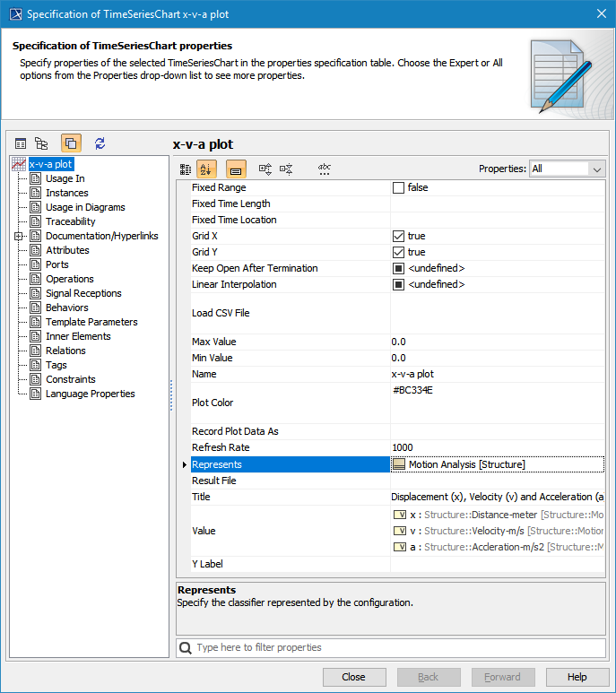Enable the Fixed Range checkbox
Image resolution: width=616 pixels, height=693 pixels.
click(398, 188)
